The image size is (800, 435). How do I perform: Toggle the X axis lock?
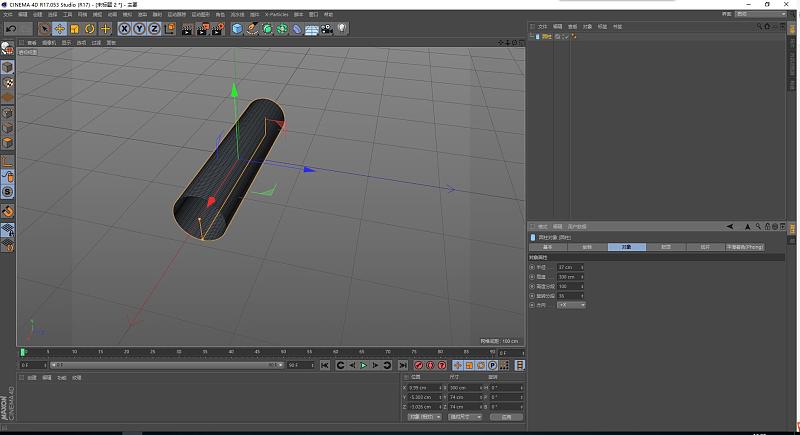pyautogui.click(x=125, y=29)
